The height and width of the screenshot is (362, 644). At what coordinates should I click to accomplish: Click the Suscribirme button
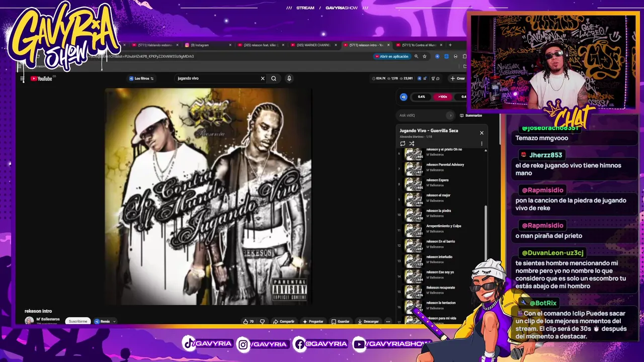(78, 321)
